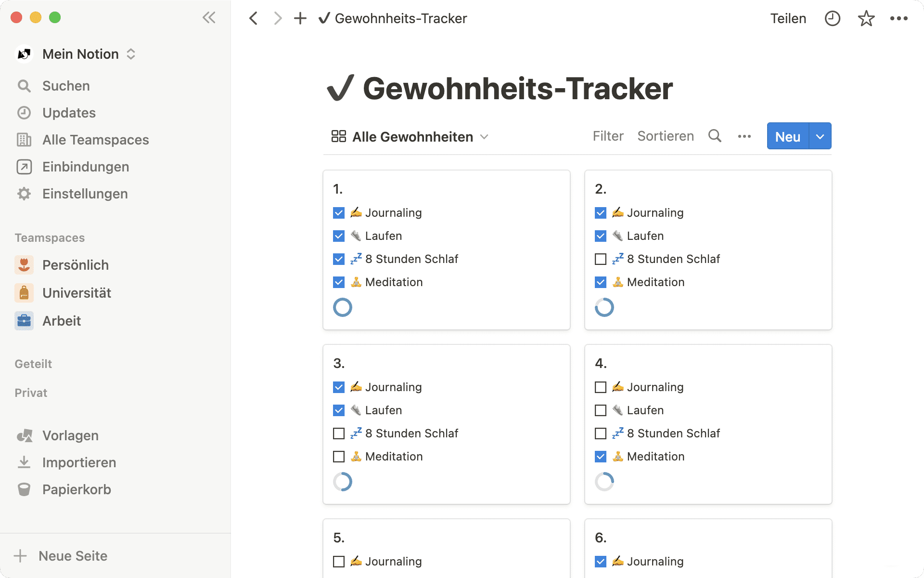Open the dropdown arrow next to Neu

[x=820, y=136]
